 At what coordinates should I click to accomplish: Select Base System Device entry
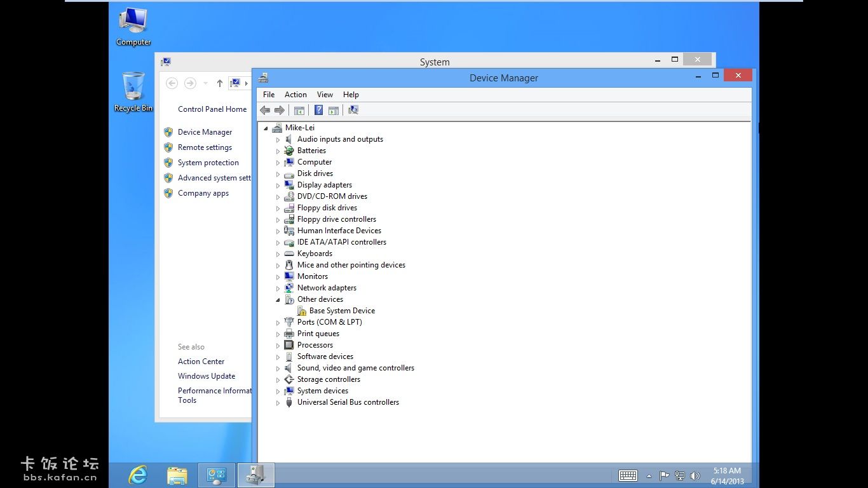click(x=342, y=311)
